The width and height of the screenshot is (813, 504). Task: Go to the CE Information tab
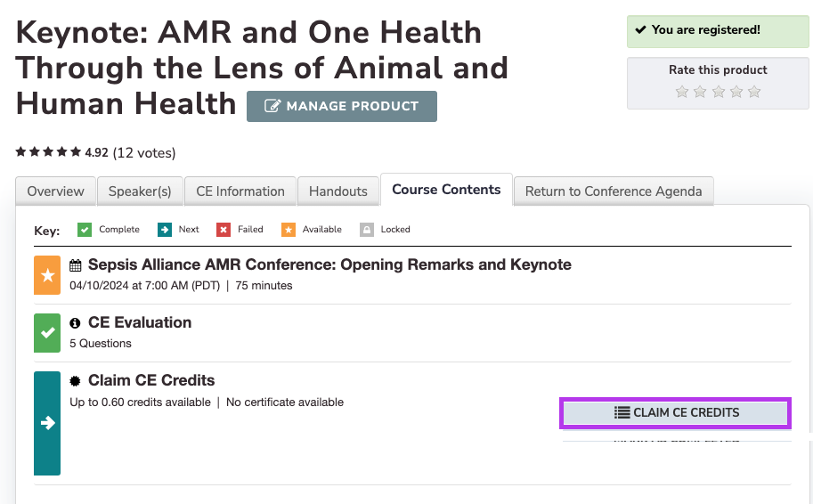240,191
